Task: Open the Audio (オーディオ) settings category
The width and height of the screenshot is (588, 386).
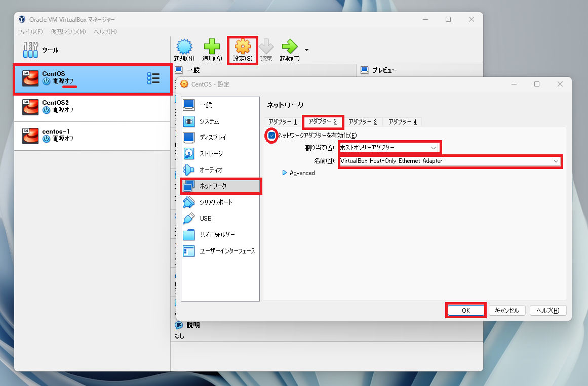Action: tap(220, 170)
